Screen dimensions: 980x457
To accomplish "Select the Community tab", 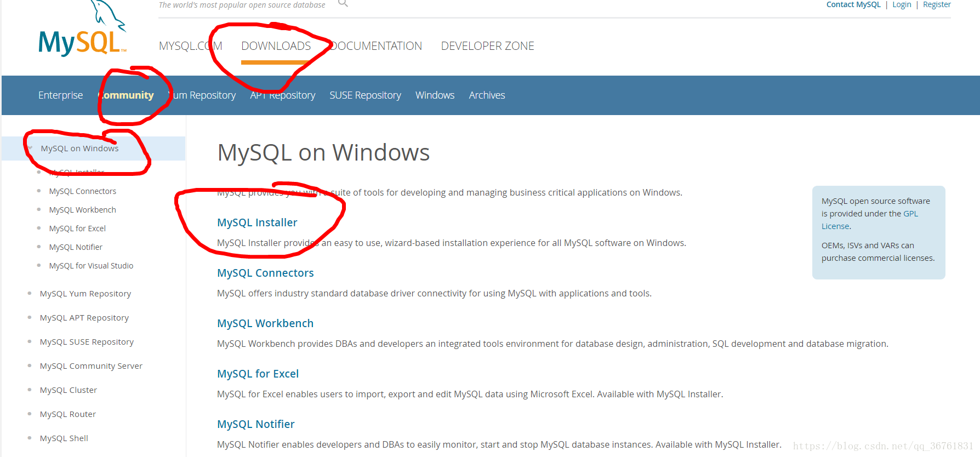I will 126,95.
